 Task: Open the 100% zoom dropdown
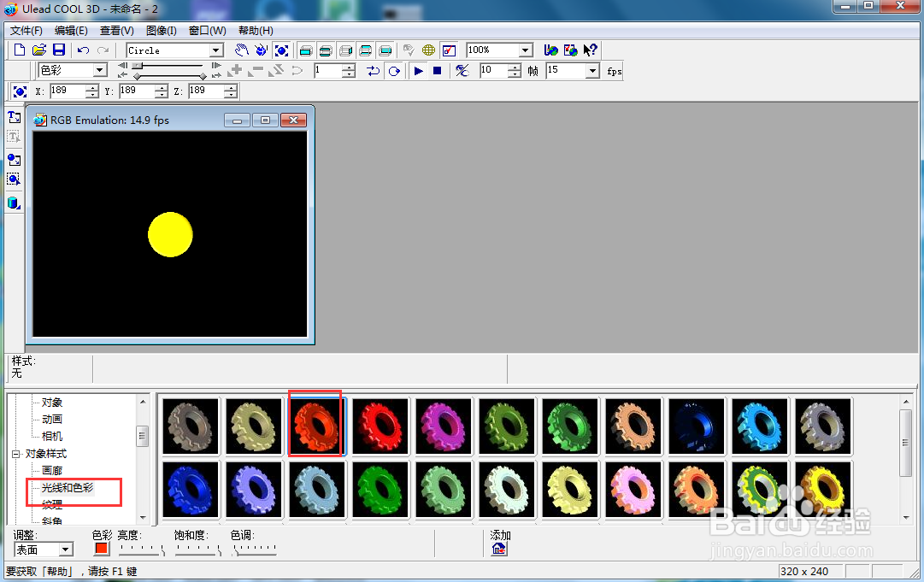pyautogui.click(x=526, y=50)
